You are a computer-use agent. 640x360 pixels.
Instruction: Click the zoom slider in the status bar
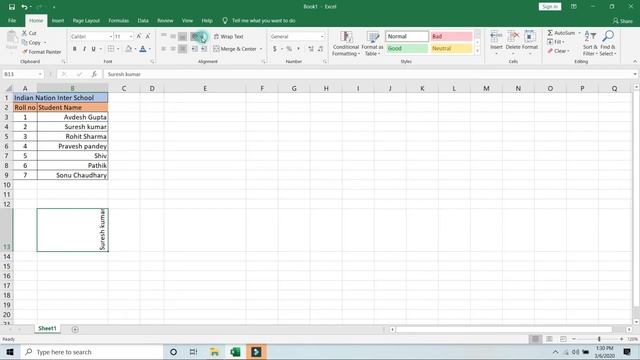point(599,339)
